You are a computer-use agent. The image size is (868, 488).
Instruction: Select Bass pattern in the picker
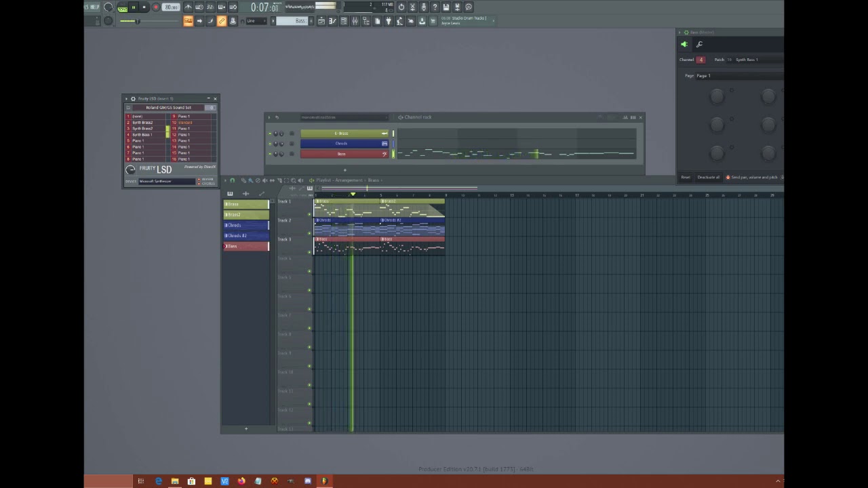tap(246, 246)
